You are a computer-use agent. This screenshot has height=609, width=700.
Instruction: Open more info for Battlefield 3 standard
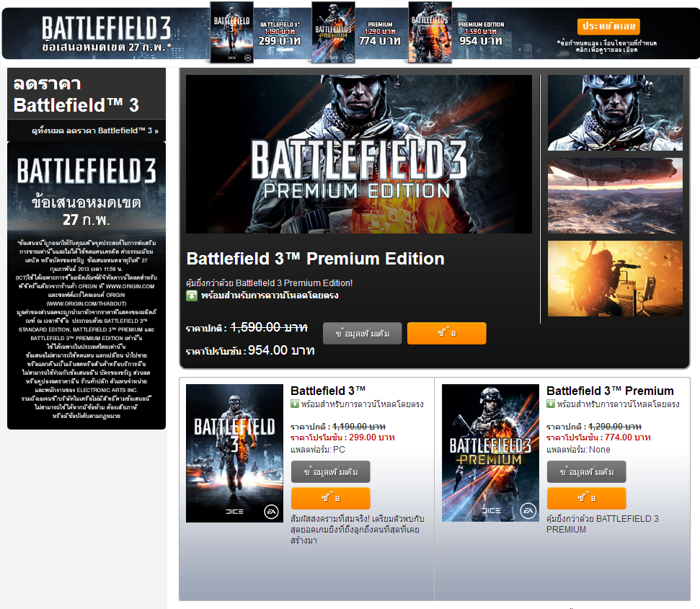(330, 471)
